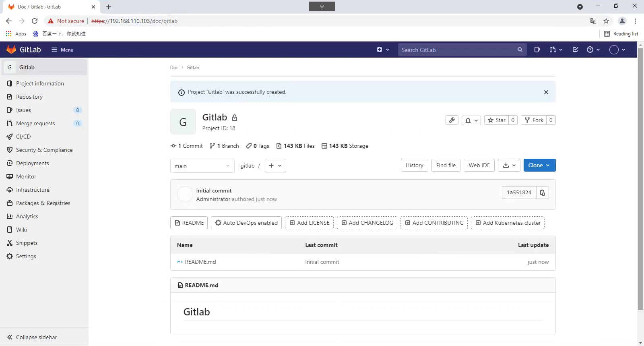Open the Web IDE button
Viewport: 644px width, 346px height.
click(x=479, y=165)
